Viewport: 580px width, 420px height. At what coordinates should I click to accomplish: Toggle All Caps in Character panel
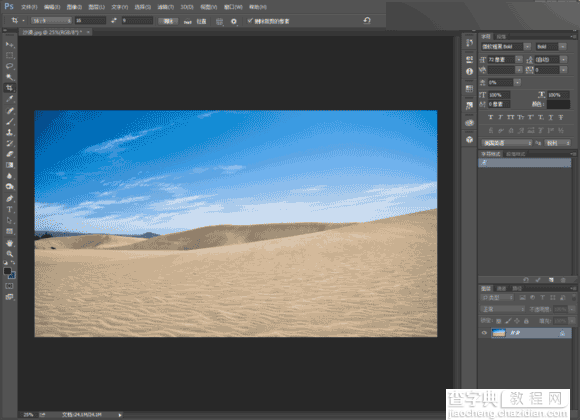tap(510, 117)
